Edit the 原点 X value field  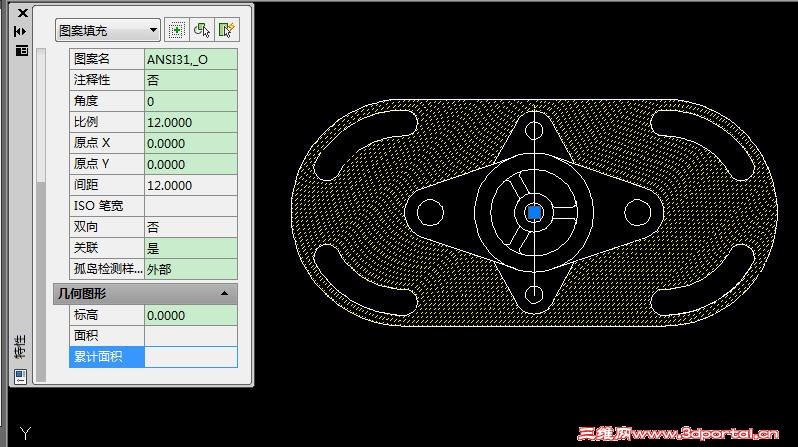[191, 143]
